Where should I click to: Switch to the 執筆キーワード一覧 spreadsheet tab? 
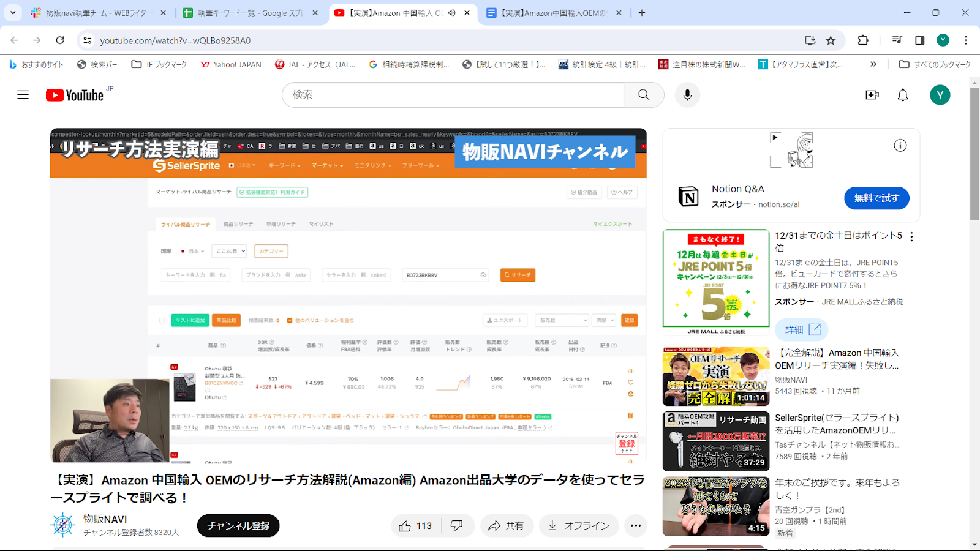[250, 13]
